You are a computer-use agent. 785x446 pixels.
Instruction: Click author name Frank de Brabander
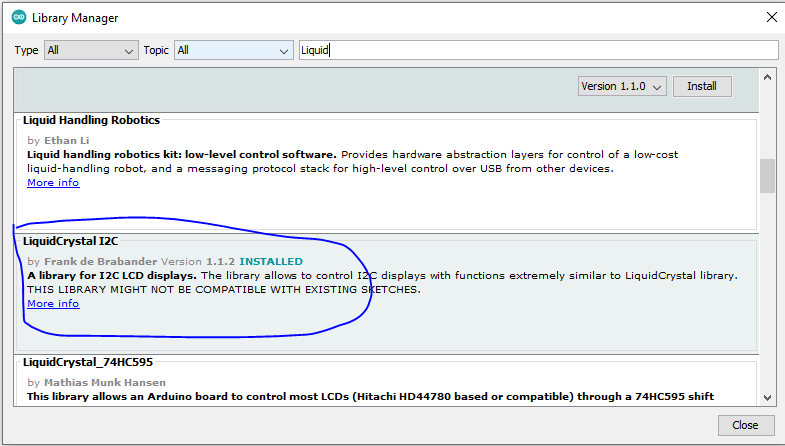click(x=101, y=262)
